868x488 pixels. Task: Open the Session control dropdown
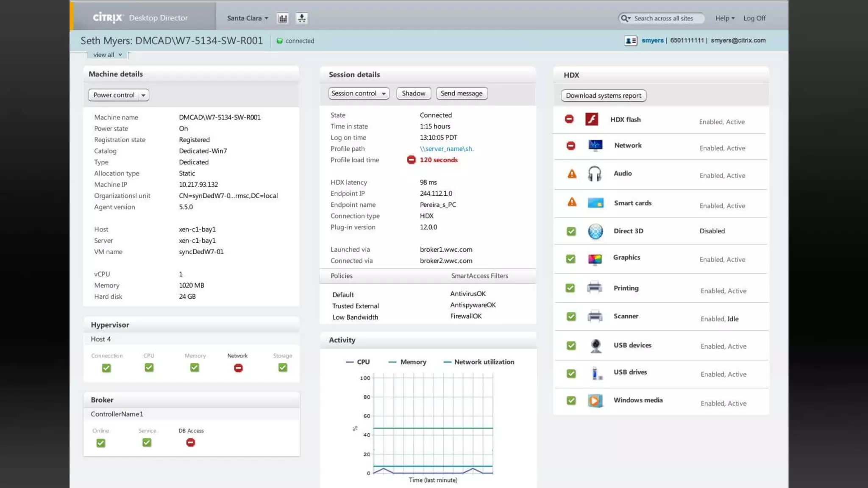click(x=359, y=93)
